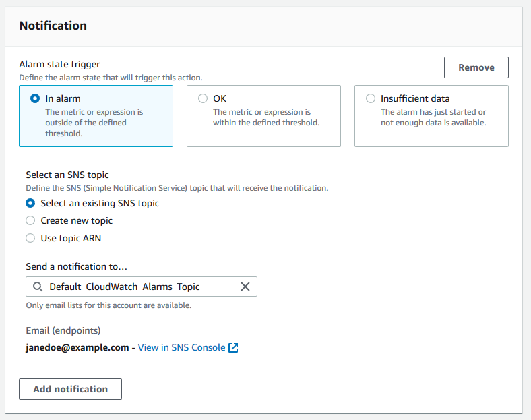Image resolution: width=531 pixels, height=420 pixels.
Task: Click the Insufficient data tile description text
Action: click(x=433, y=117)
